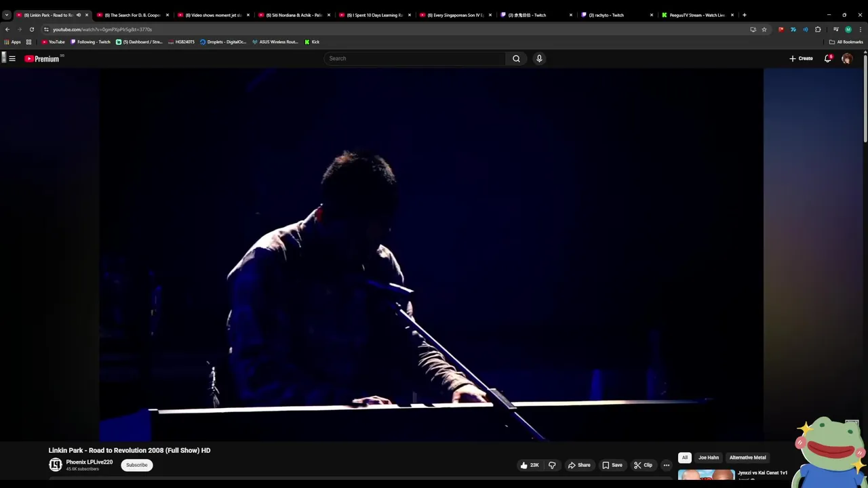Click the Clip button

[x=643, y=465]
